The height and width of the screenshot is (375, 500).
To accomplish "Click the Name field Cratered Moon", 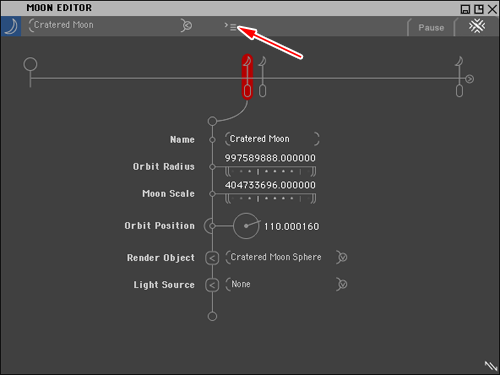I will pyautogui.click(x=272, y=139).
